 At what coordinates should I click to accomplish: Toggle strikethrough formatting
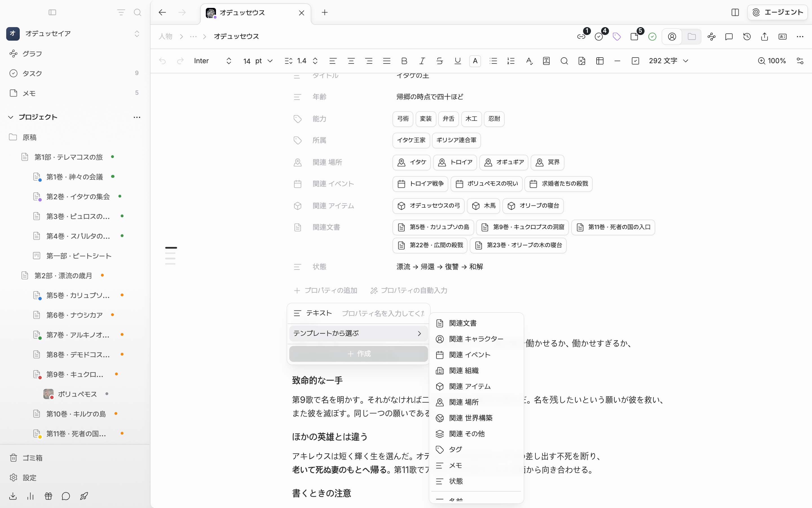(440, 61)
